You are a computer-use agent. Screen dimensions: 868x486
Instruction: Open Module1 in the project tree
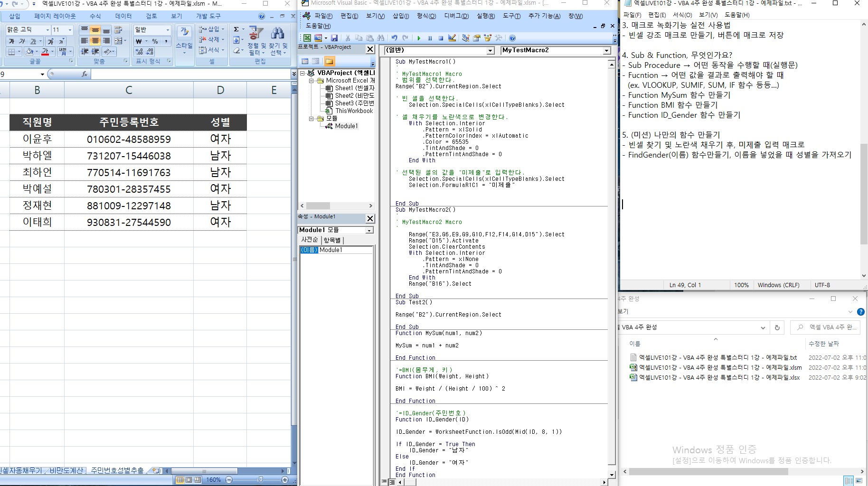click(x=346, y=126)
